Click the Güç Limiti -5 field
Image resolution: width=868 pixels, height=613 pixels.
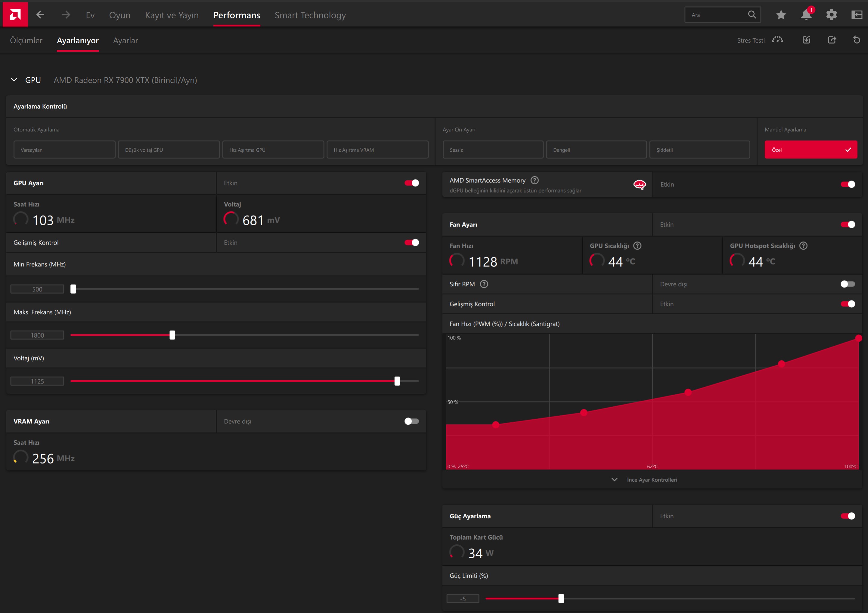[x=463, y=599]
